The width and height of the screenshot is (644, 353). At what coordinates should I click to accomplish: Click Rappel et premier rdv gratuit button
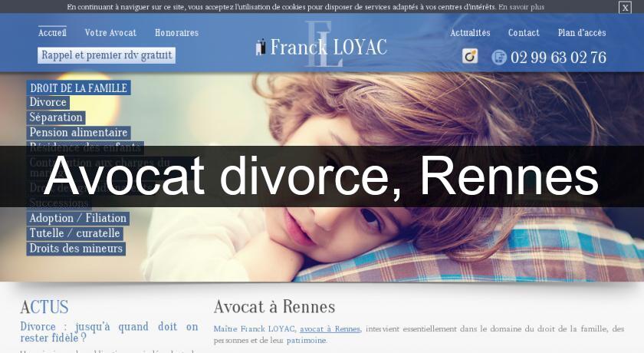(107, 55)
